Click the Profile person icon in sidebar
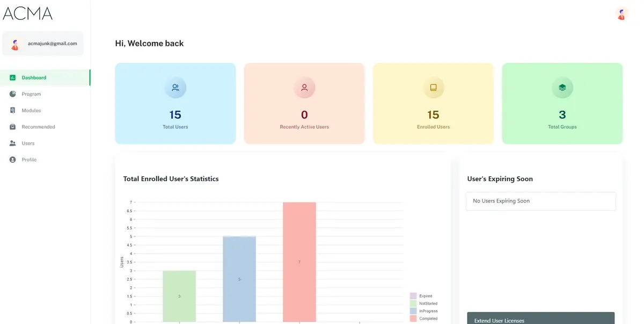 click(x=12, y=160)
